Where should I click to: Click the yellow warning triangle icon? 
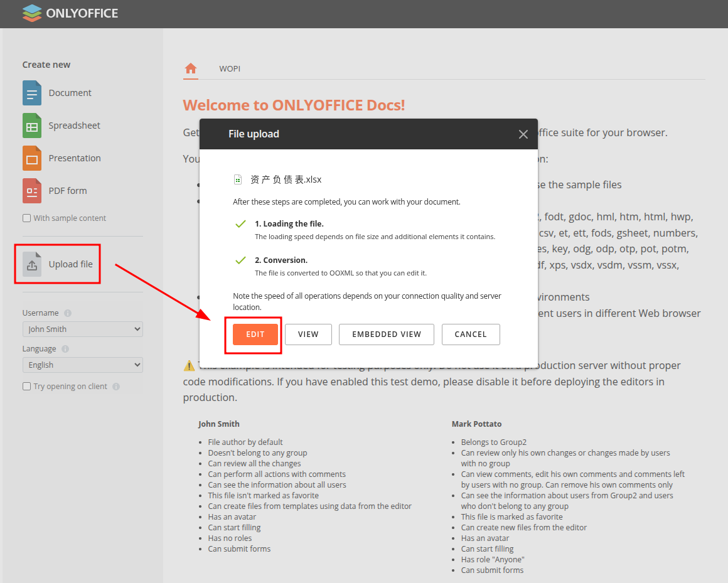click(x=189, y=366)
